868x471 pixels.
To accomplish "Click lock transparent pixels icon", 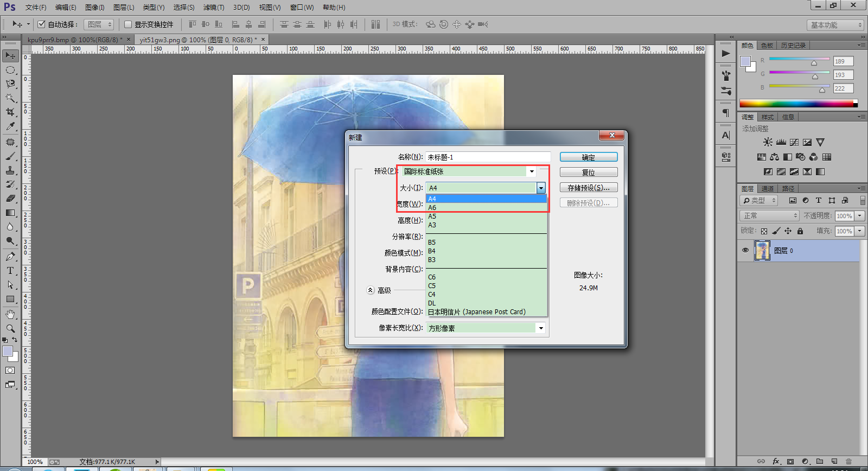I will tap(764, 231).
